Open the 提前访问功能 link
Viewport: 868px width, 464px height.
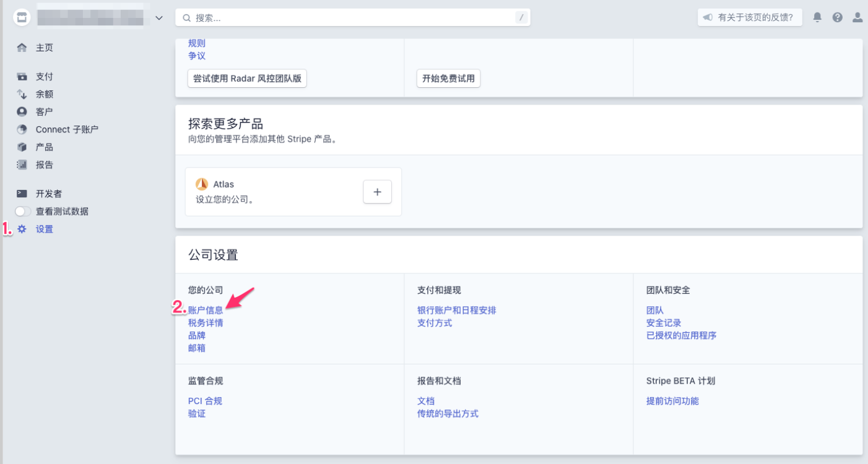tap(672, 401)
